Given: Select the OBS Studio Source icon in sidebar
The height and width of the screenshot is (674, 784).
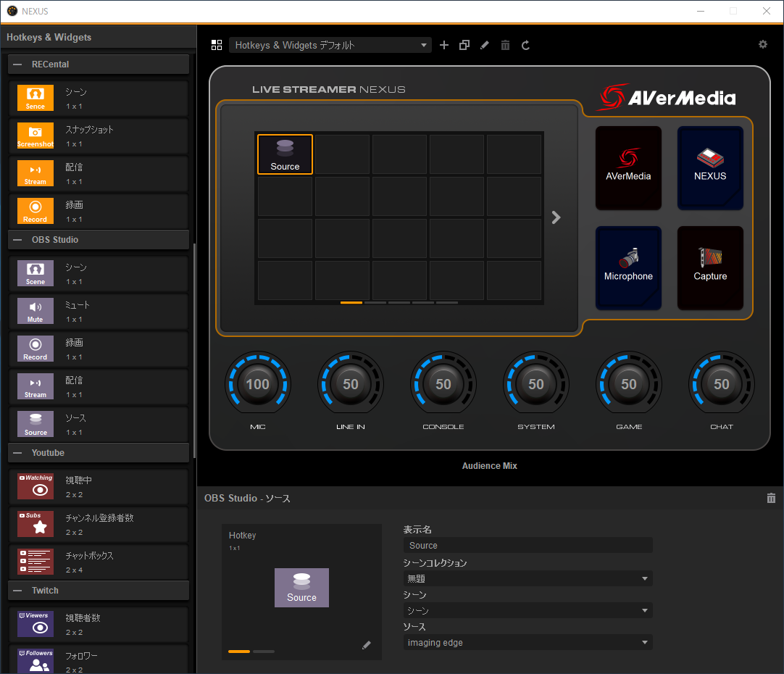Looking at the screenshot, I should click(x=35, y=424).
